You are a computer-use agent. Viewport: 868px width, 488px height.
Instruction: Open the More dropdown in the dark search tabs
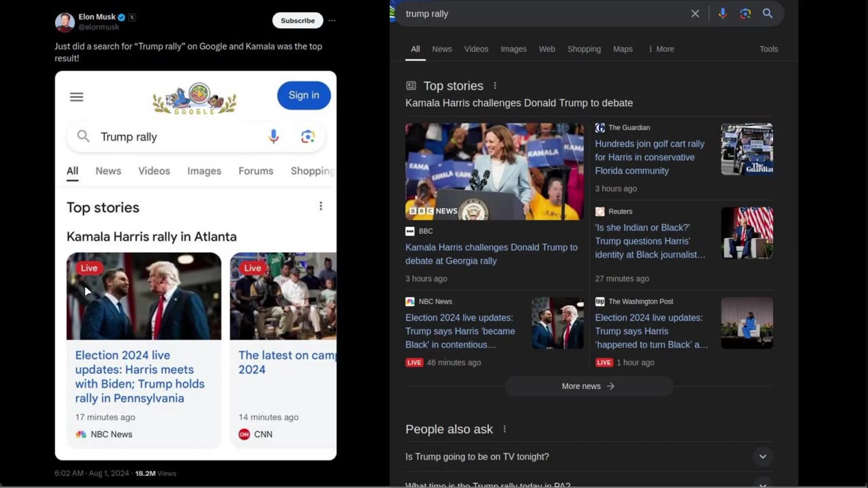(x=661, y=49)
